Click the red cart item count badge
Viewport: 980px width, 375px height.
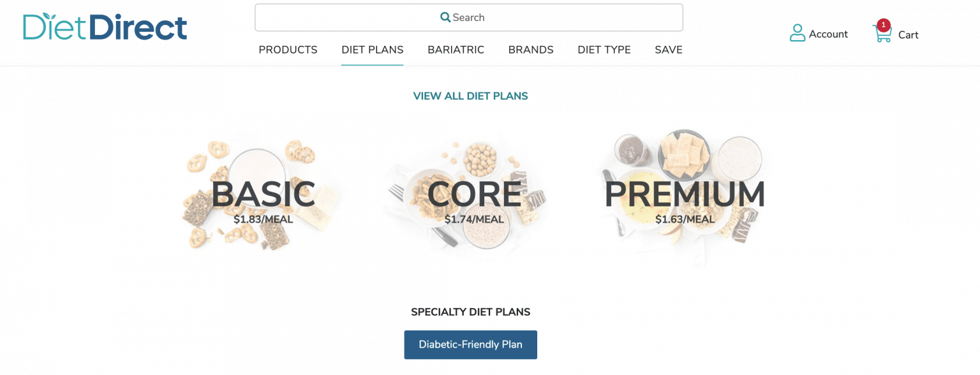pos(884,26)
